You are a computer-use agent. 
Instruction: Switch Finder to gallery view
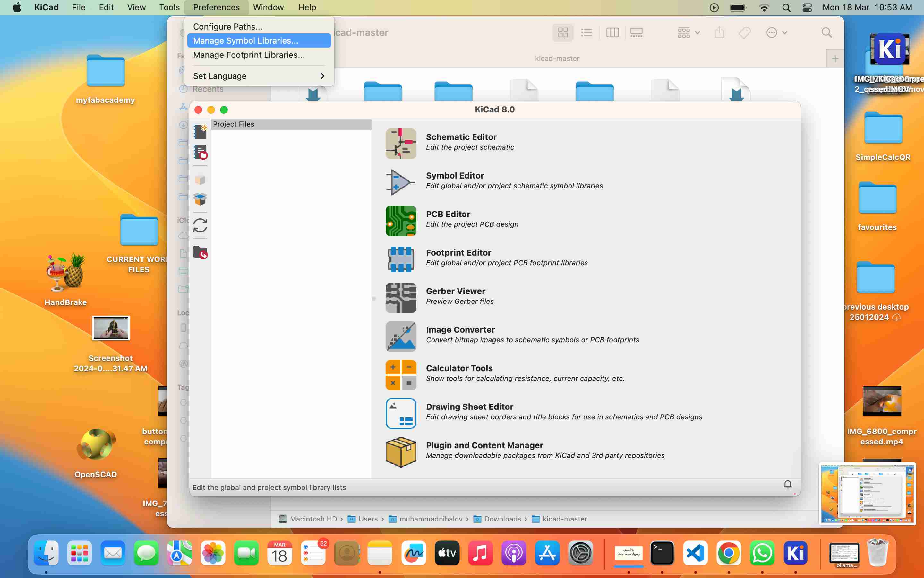pos(636,32)
